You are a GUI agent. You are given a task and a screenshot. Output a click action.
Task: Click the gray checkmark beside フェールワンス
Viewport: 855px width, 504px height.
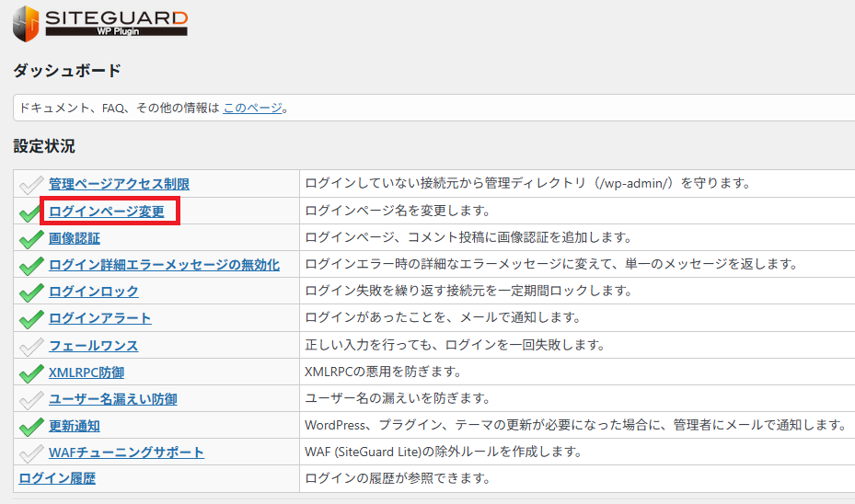(31, 346)
